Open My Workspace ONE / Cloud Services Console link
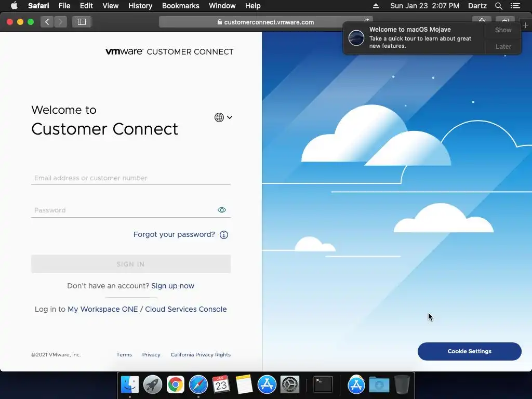The image size is (532, 399). coord(147,310)
